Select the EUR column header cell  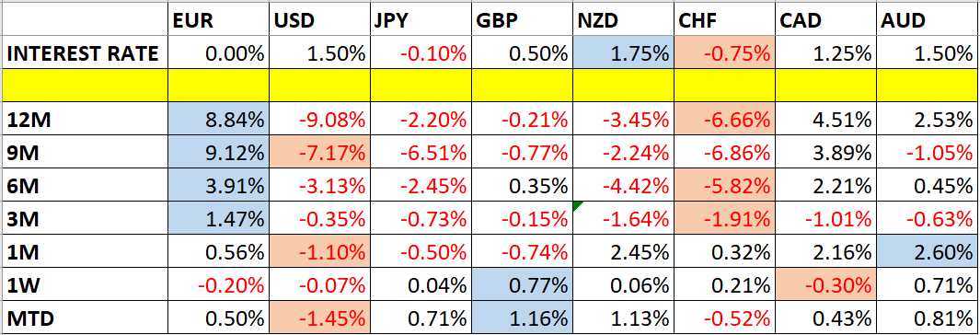[218, 21]
